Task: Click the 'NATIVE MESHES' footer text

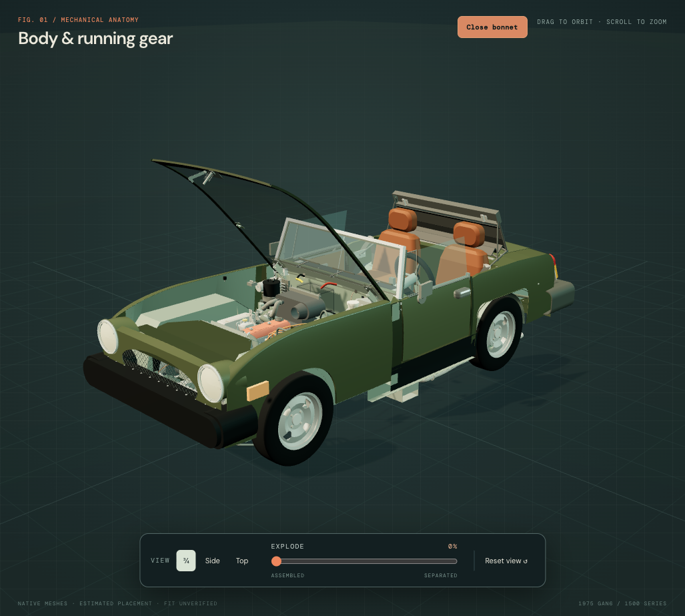Action: pos(43,603)
